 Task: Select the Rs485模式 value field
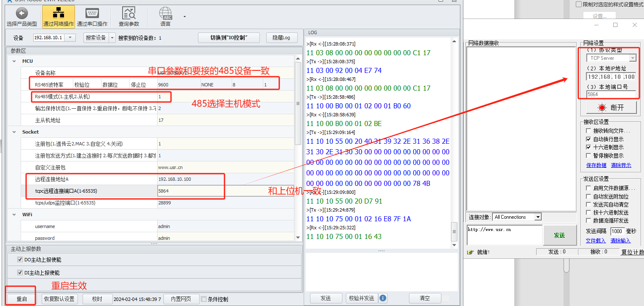point(226,97)
